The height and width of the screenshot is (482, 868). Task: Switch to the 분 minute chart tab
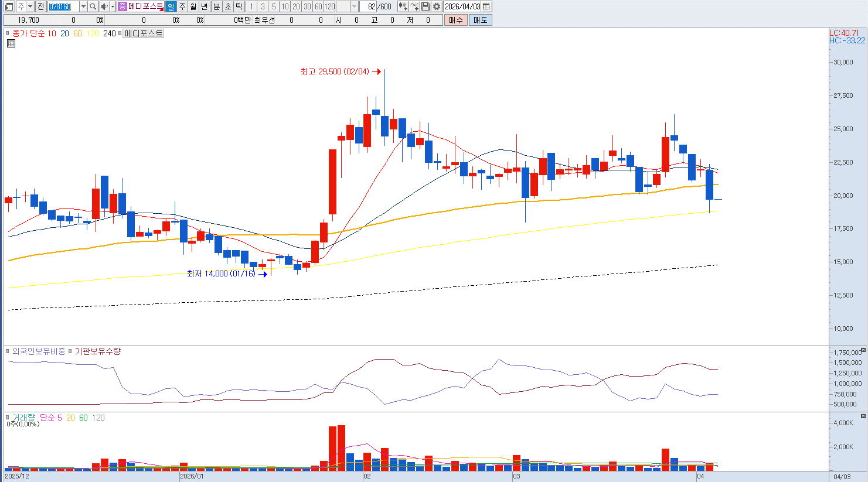pyautogui.click(x=216, y=6)
